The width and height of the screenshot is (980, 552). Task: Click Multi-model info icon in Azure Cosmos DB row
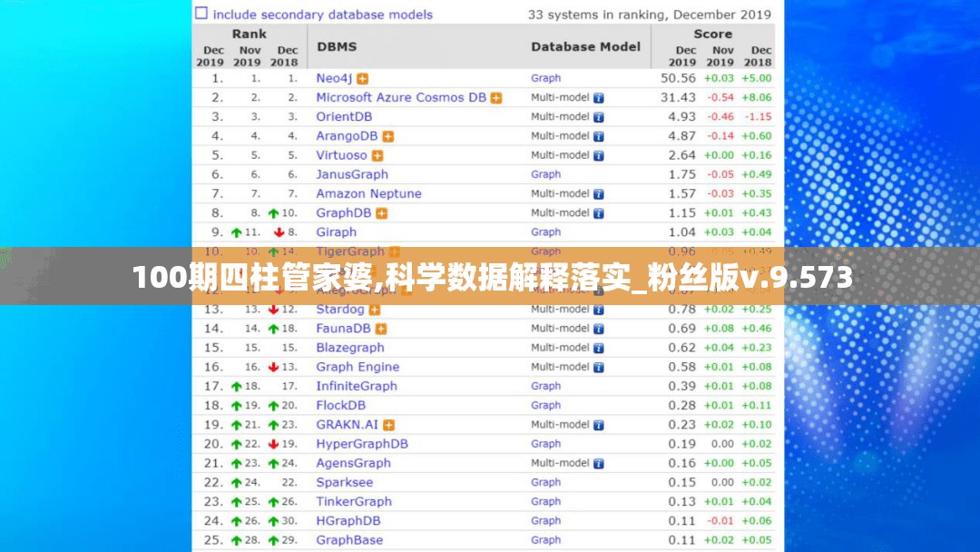pos(599,98)
